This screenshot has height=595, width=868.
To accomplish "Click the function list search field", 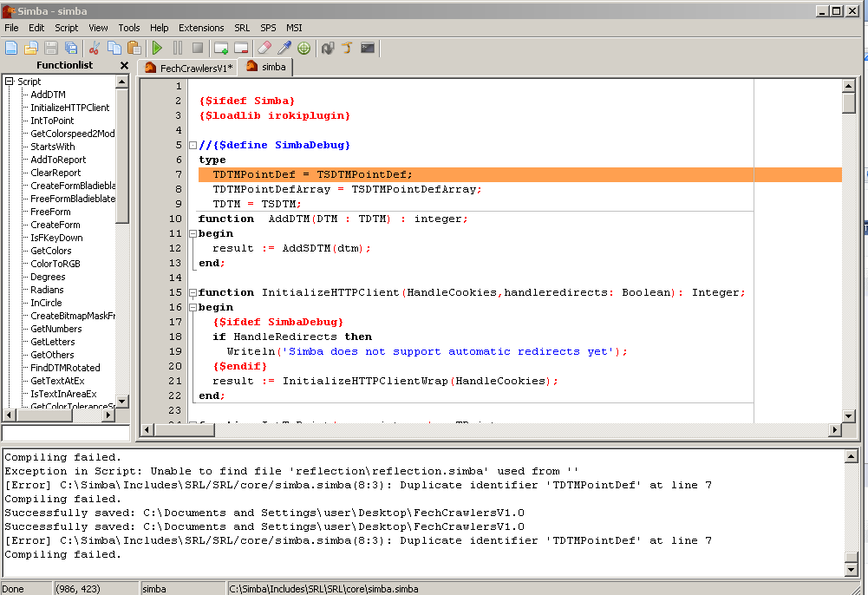I will [65, 432].
